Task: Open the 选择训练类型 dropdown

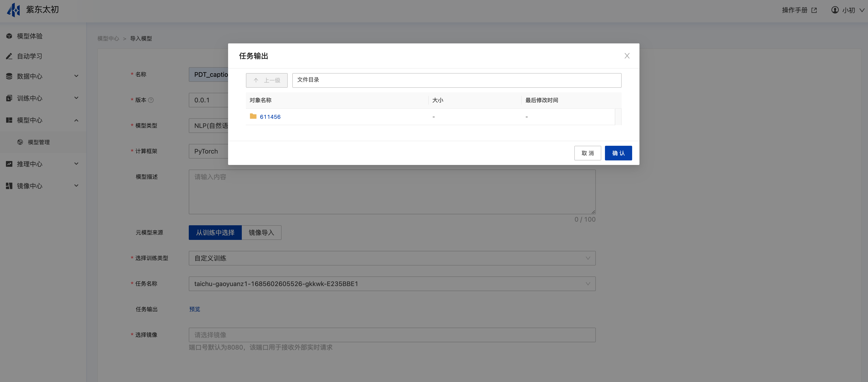Action: point(392,258)
